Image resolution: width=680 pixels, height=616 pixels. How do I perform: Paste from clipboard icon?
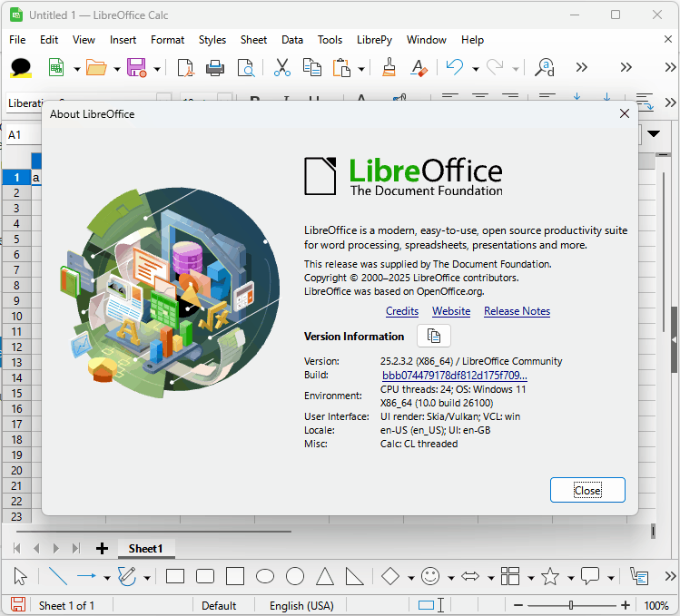pyautogui.click(x=341, y=68)
